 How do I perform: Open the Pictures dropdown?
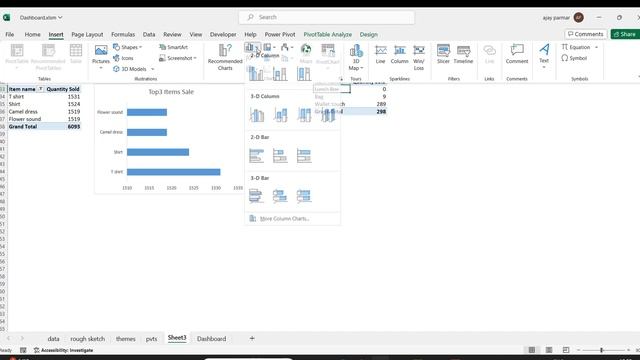click(101, 68)
